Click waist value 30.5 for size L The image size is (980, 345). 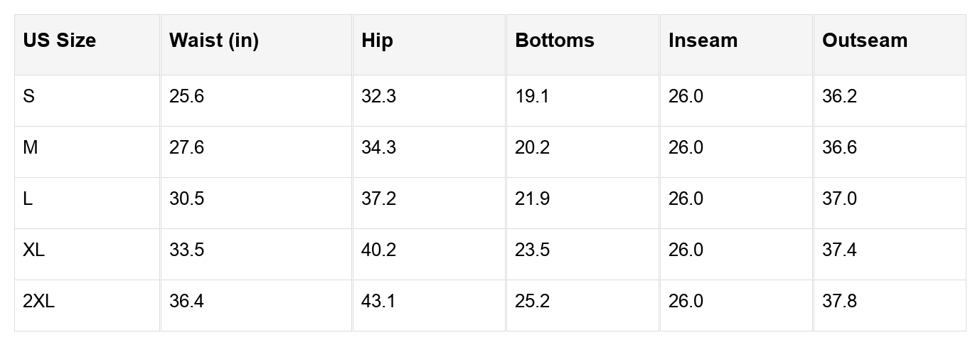[x=186, y=198]
